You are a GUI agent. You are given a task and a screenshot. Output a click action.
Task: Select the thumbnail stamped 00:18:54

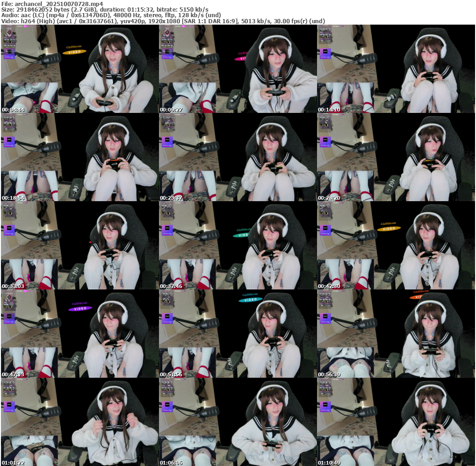pos(79,157)
